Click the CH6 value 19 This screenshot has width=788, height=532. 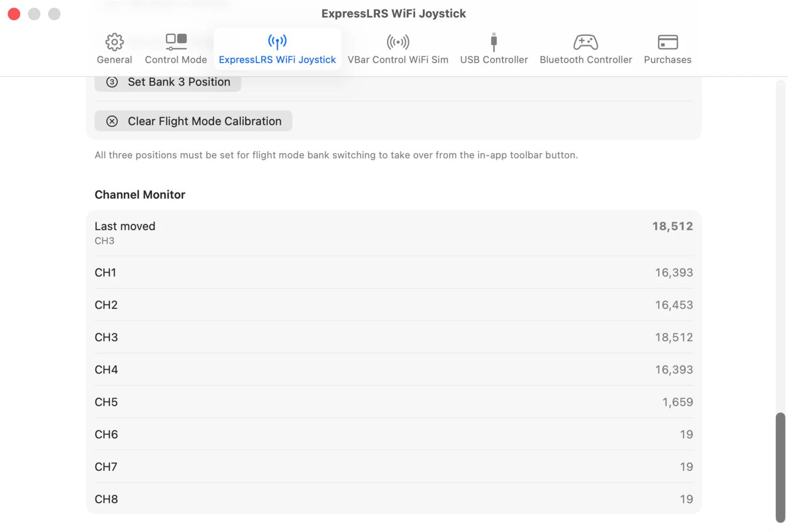click(x=686, y=435)
